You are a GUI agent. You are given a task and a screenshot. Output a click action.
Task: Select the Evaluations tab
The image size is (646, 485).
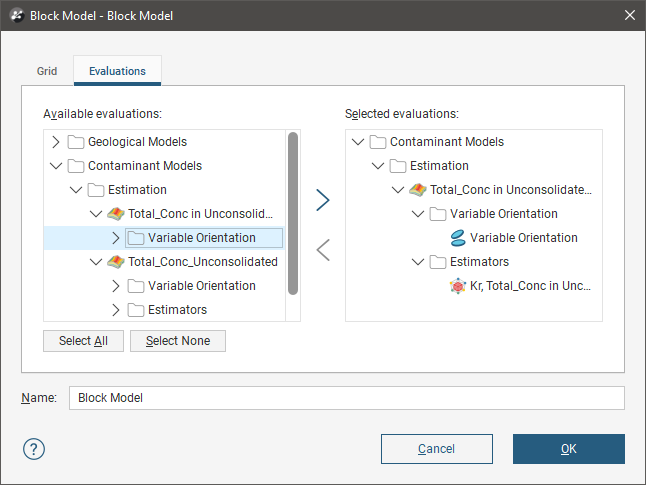tap(117, 71)
